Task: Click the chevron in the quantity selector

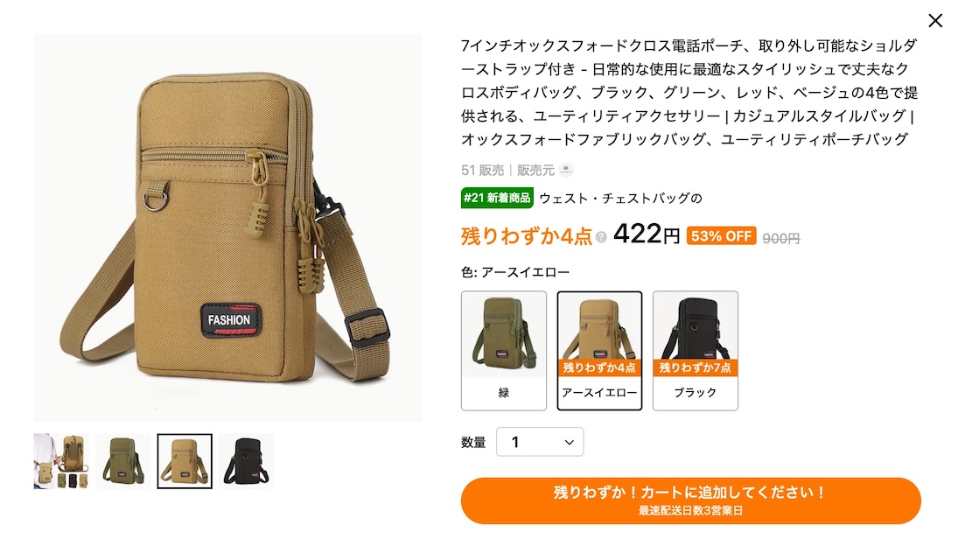Action: point(569,442)
